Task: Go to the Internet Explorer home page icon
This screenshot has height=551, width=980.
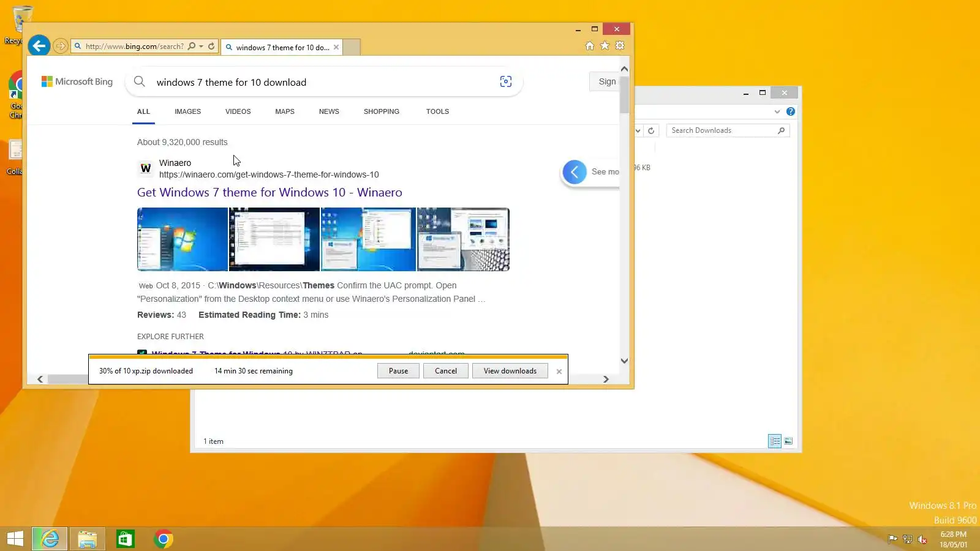Action: [589, 46]
